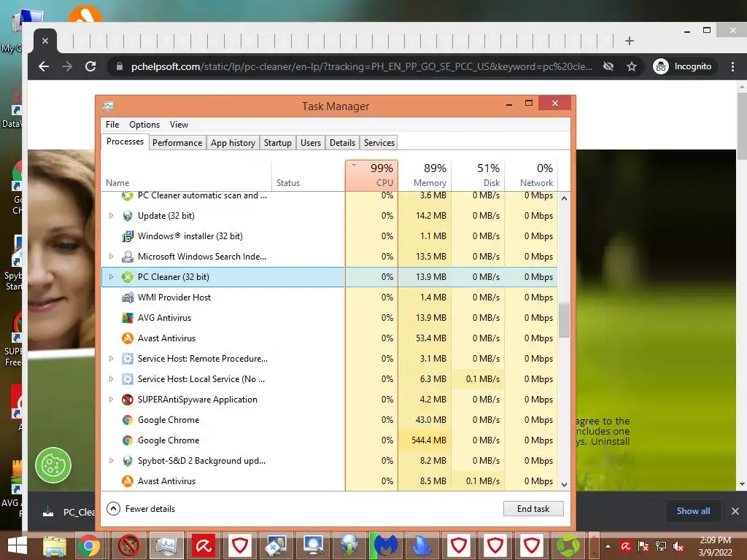Click the Spybot-S&D 2 Background updater icon
Image resolution: width=747 pixels, height=560 pixels.
point(127,461)
